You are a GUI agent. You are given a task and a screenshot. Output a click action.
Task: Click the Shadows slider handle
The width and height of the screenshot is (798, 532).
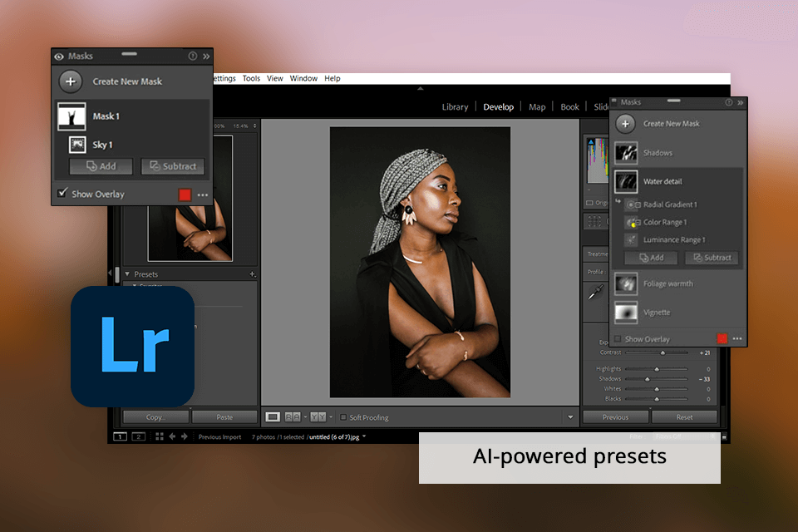tap(648, 379)
